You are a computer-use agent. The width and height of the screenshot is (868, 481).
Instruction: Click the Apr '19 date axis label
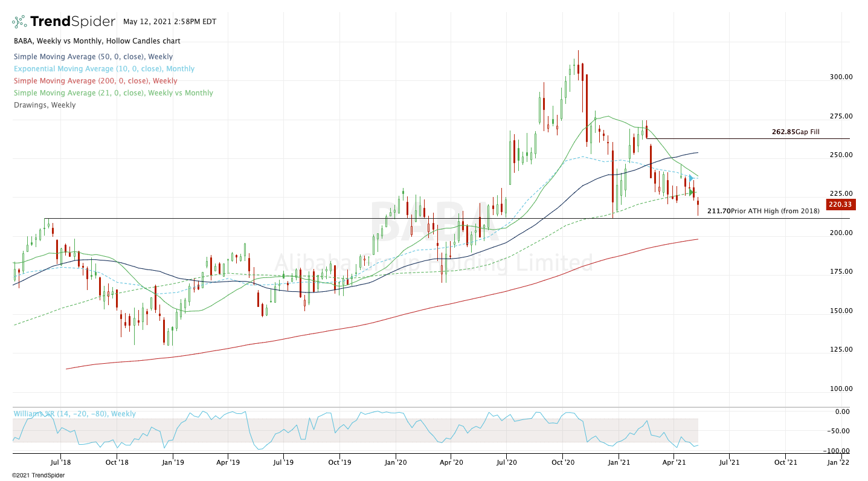[x=228, y=463]
